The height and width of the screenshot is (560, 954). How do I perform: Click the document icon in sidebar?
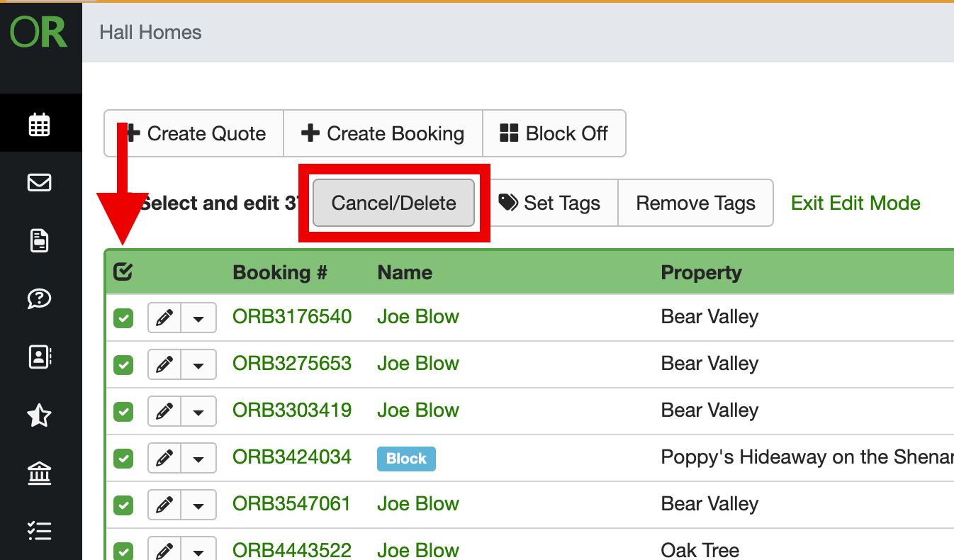click(x=40, y=241)
